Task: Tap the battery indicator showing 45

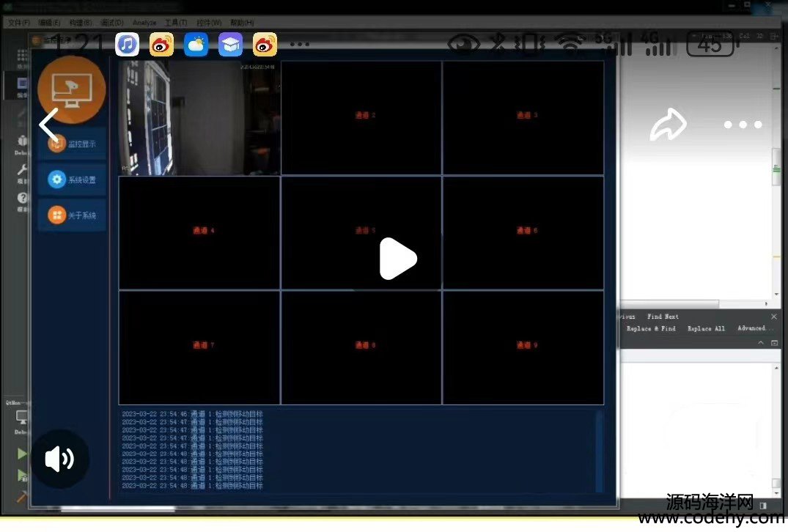Action: 712,44
